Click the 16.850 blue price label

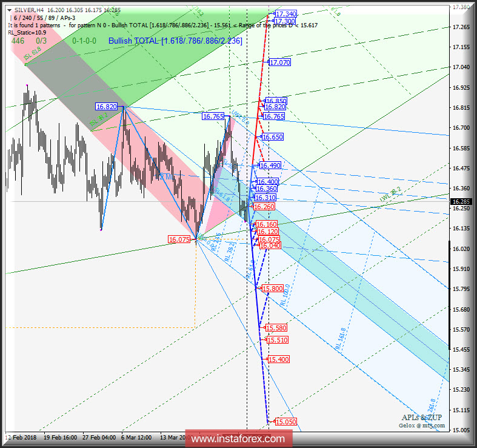click(x=276, y=101)
